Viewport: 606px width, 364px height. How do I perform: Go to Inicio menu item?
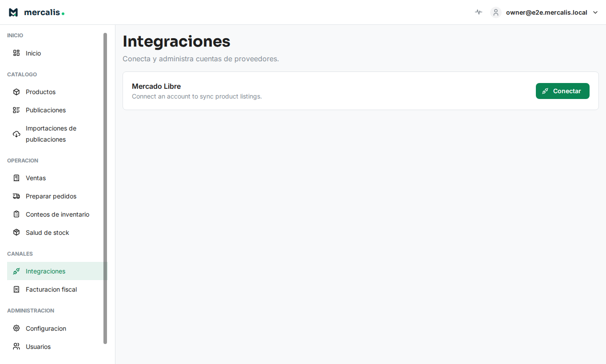pos(57,53)
